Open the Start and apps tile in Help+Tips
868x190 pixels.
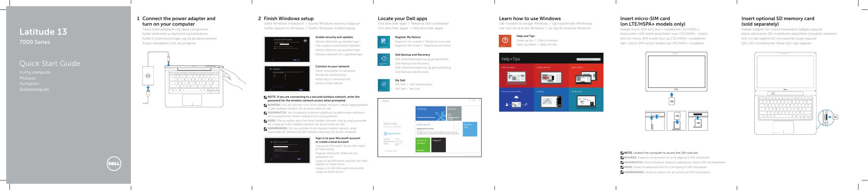coord(516,76)
